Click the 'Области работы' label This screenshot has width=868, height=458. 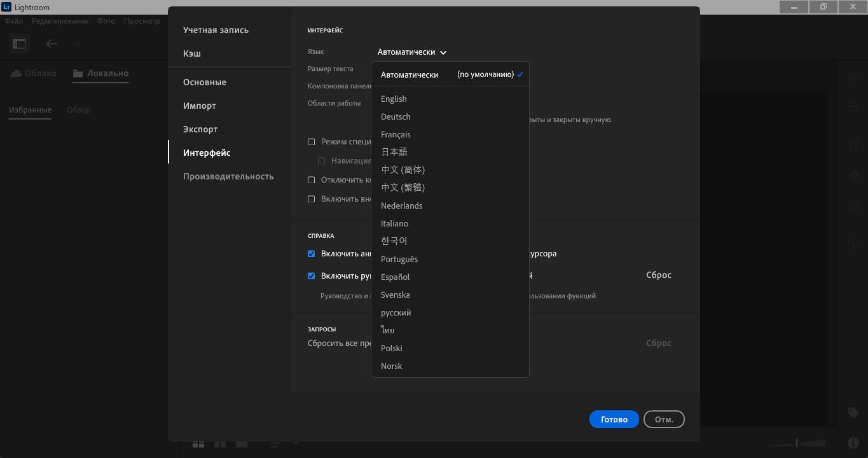click(334, 103)
